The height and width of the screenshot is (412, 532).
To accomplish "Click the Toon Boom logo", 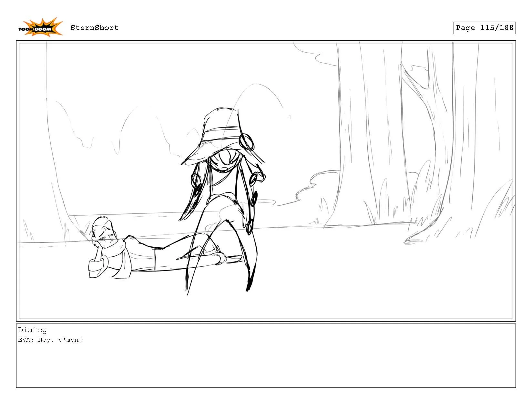I will click(x=42, y=26).
